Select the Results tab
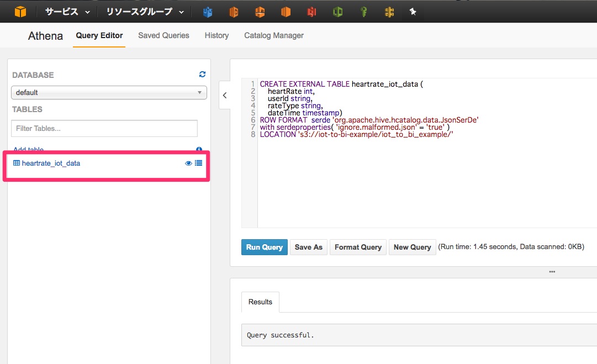597x364 pixels. 261,302
